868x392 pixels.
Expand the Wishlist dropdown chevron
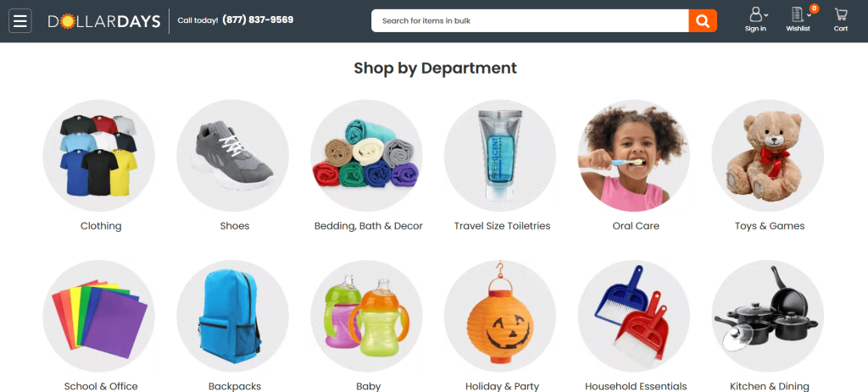[807, 15]
